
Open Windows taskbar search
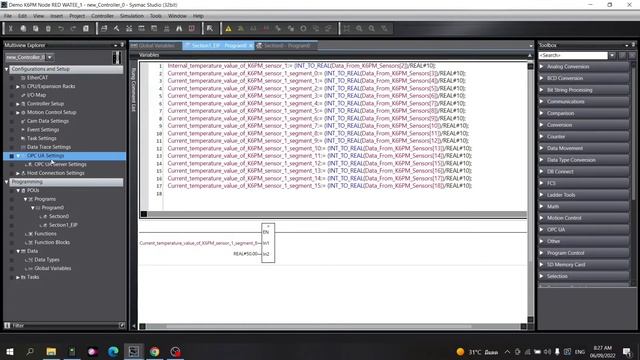30,351
